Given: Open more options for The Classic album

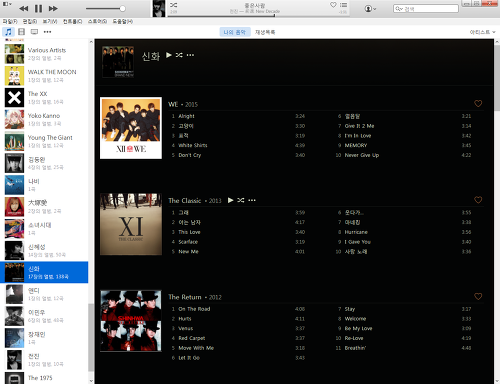Looking at the screenshot, I should click(x=252, y=200).
